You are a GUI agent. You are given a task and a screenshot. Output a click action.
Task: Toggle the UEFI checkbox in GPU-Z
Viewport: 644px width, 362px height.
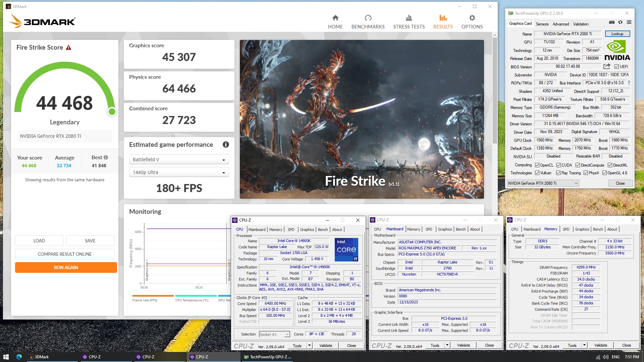click(616, 67)
